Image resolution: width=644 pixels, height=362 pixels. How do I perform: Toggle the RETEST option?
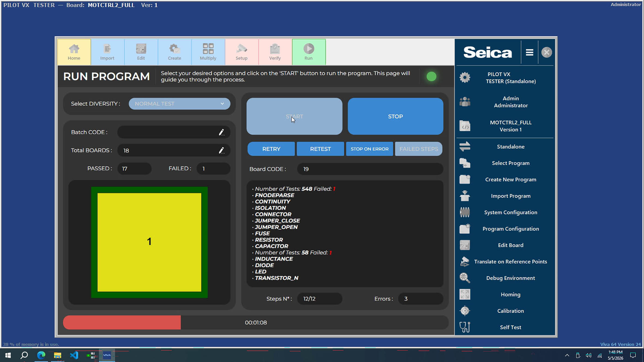tap(320, 149)
